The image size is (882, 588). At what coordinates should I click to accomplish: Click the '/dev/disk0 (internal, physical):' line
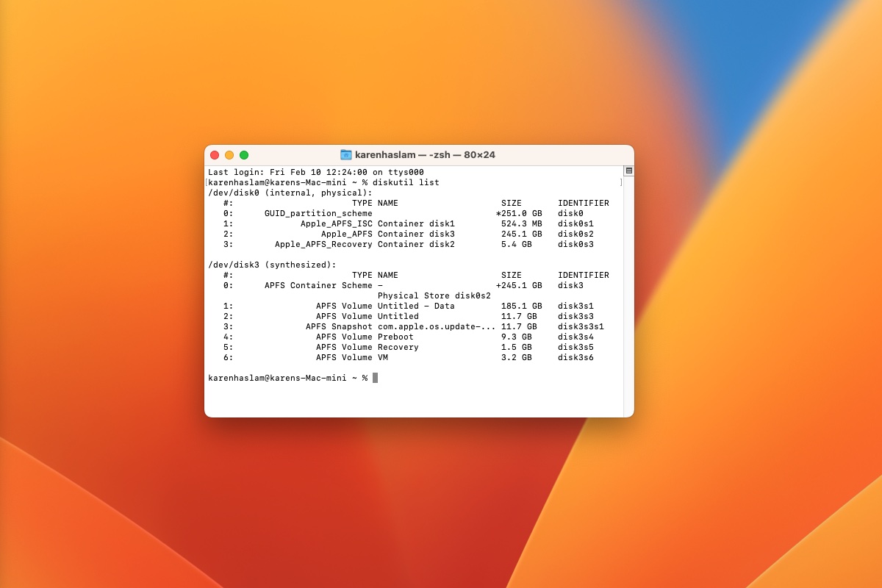coord(290,193)
